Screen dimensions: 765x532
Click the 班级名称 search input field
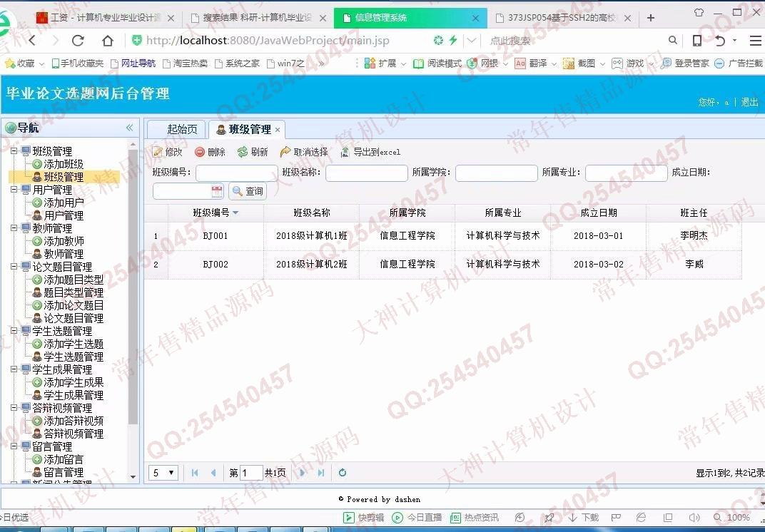[366, 173]
